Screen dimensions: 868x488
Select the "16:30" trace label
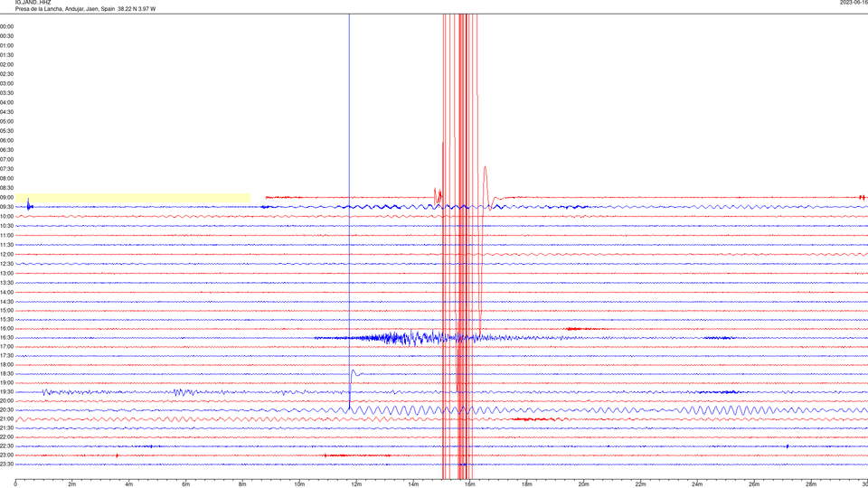(6, 337)
